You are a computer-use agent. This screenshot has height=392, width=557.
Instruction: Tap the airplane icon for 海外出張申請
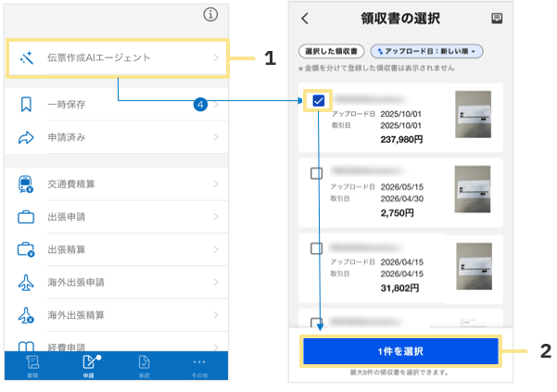tap(26, 282)
